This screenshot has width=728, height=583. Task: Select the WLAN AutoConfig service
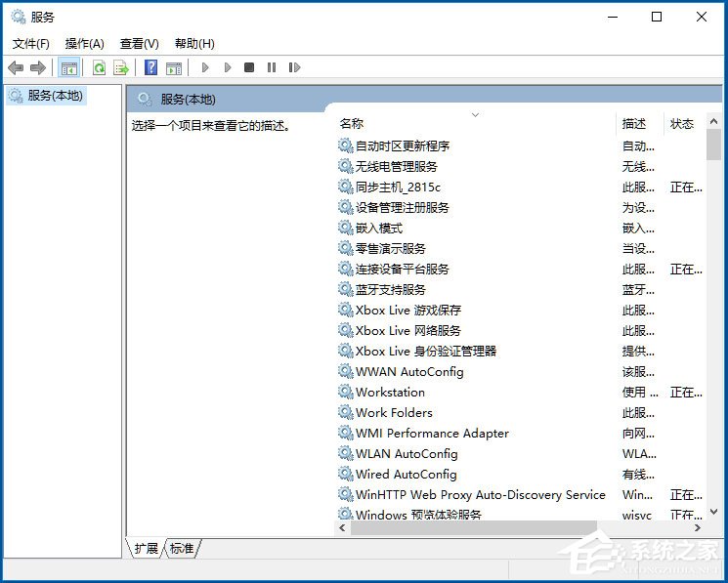[407, 453]
